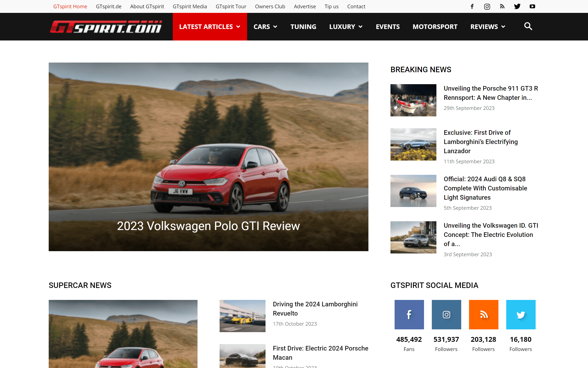
Task: Click the Tip us link
Action: click(x=331, y=6)
